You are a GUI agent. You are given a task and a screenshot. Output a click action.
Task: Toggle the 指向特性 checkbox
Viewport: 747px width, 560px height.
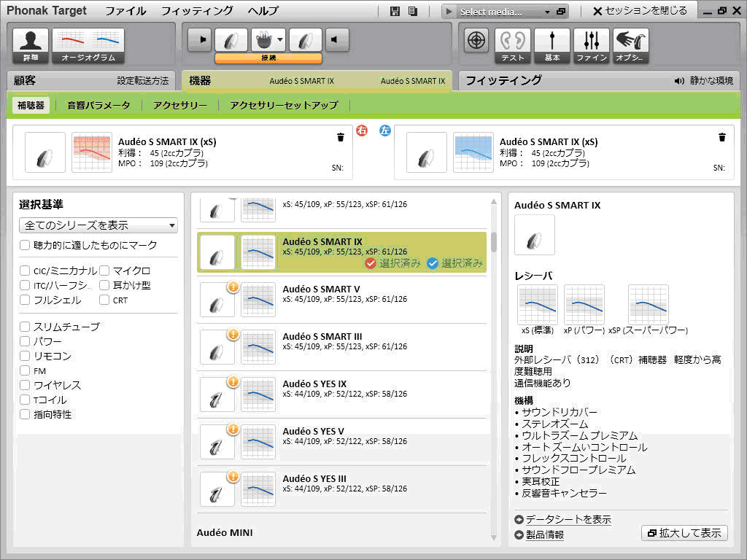click(x=25, y=414)
